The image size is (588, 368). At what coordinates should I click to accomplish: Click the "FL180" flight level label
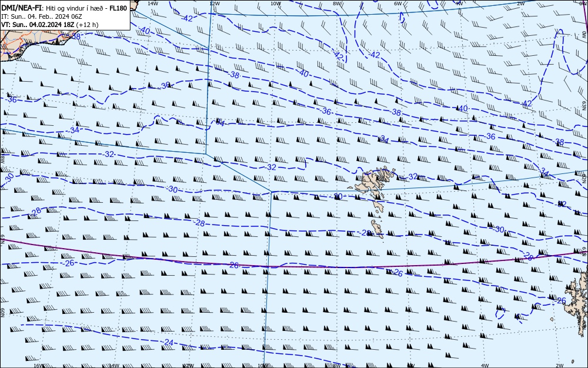(118, 8)
